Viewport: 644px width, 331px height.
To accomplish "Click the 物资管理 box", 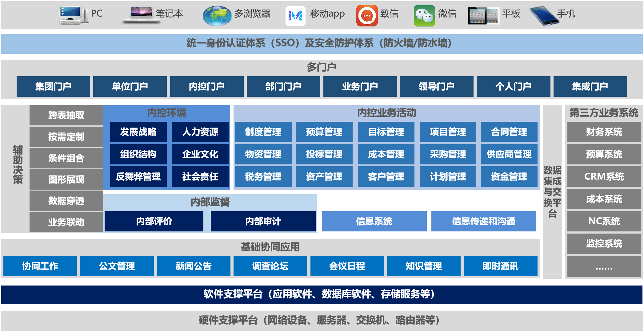I will click(263, 154).
